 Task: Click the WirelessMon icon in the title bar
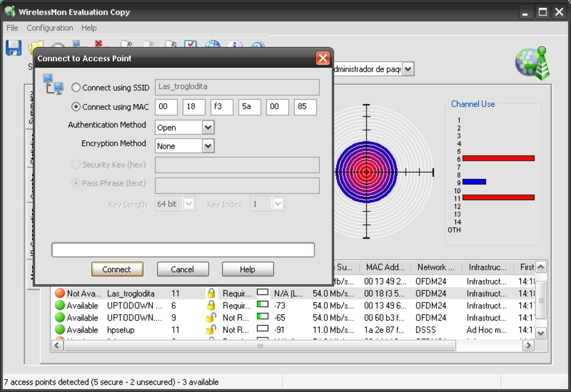(10, 12)
